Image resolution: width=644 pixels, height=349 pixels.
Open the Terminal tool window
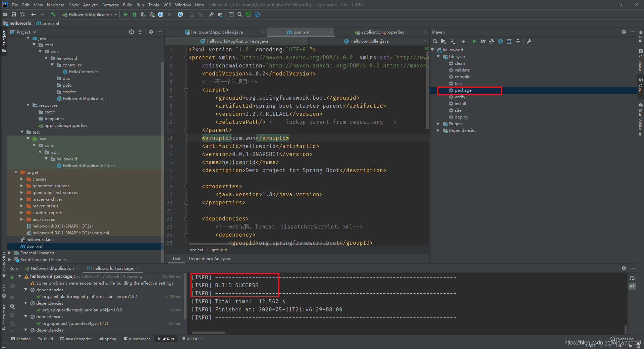point(21,339)
